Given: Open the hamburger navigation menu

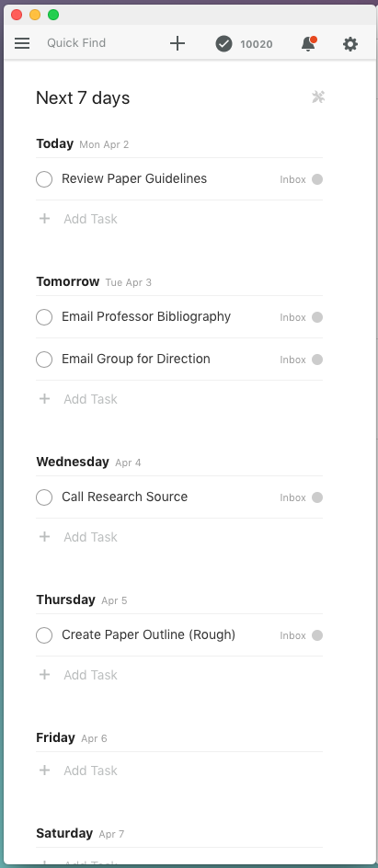Looking at the screenshot, I should 22,43.
